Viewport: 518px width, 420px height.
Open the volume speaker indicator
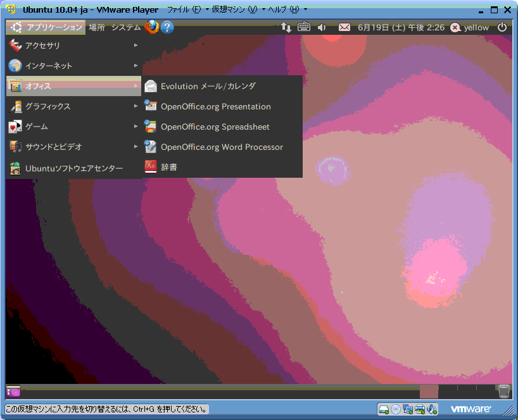(x=322, y=27)
